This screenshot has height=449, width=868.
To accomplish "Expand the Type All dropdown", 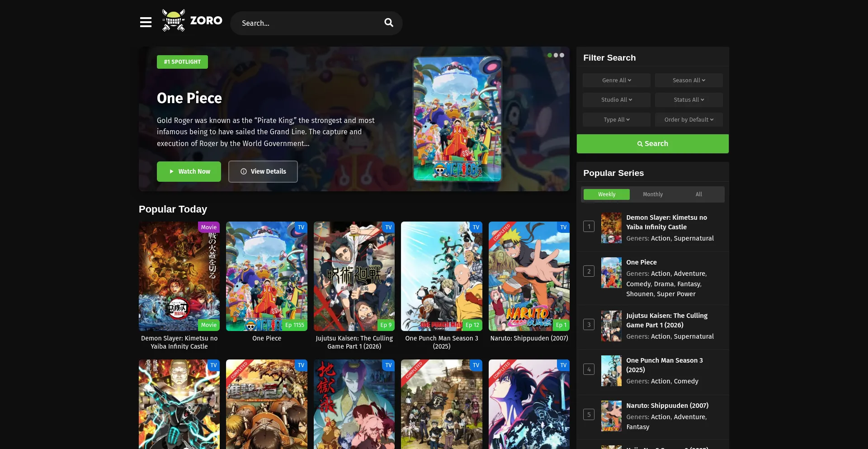I will pyautogui.click(x=617, y=120).
